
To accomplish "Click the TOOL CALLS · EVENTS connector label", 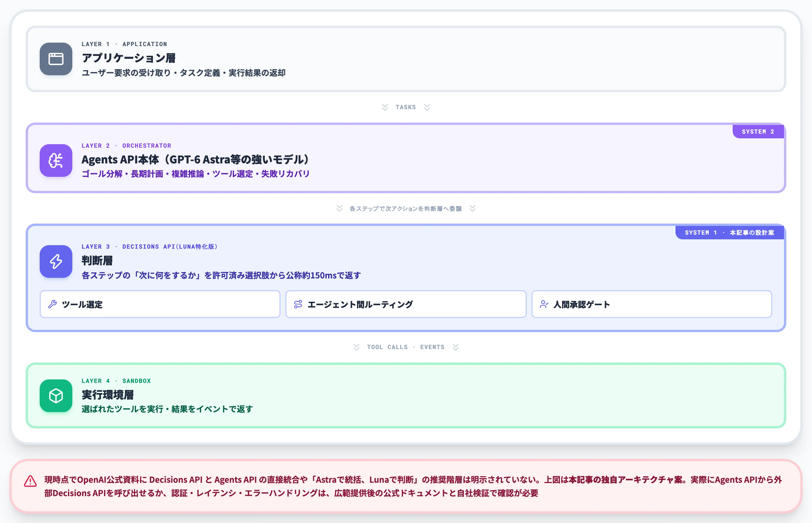I will tap(405, 347).
